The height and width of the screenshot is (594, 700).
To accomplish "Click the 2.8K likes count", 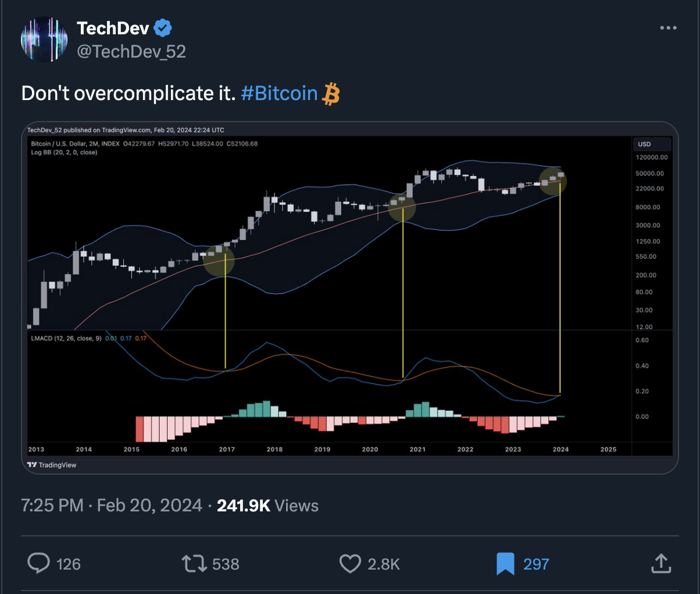I will 384,564.
